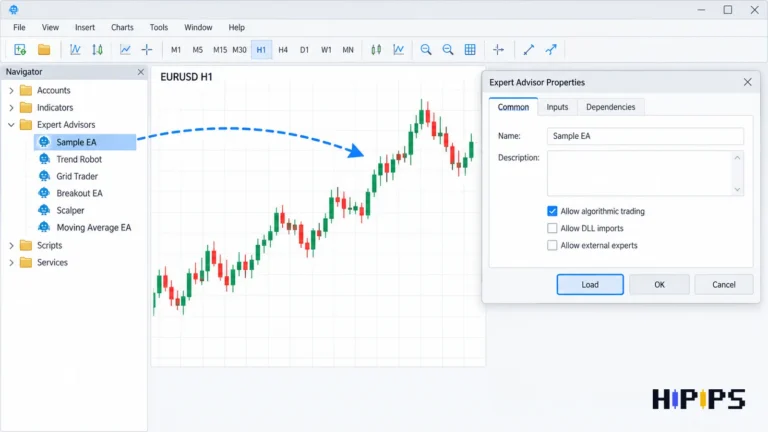Click the Trend Robot advisor icon

[44, 159]
